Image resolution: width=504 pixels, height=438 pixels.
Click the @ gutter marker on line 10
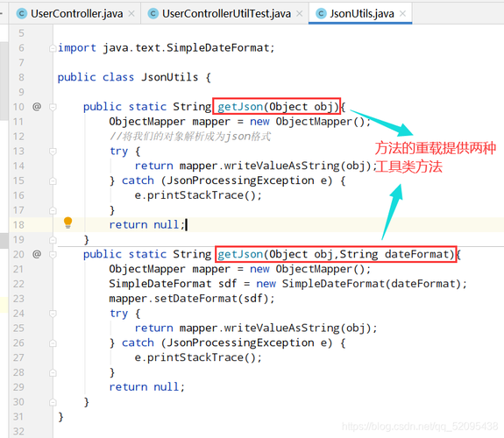tap(37, 106)
